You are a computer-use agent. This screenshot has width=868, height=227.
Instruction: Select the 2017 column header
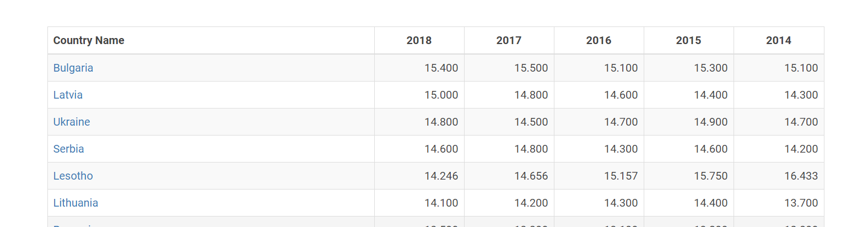click(509, 40)
